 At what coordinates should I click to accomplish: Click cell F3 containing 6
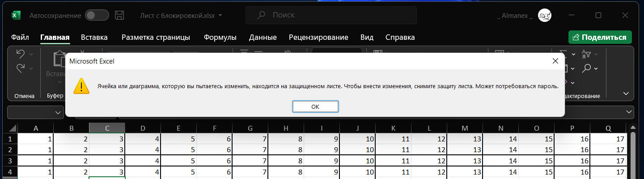pyautogui.click(x=215, y=161)
